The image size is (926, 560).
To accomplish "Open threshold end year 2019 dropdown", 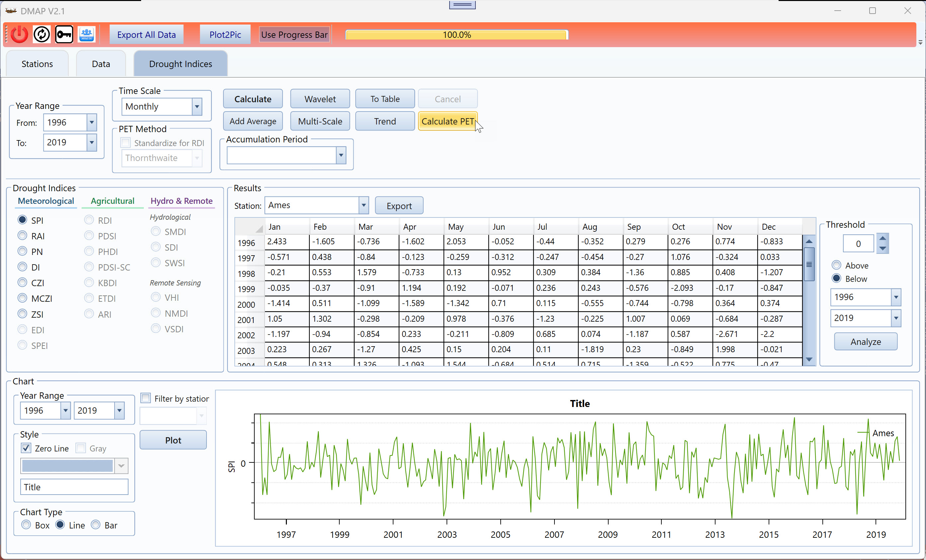I will (896, 318).
